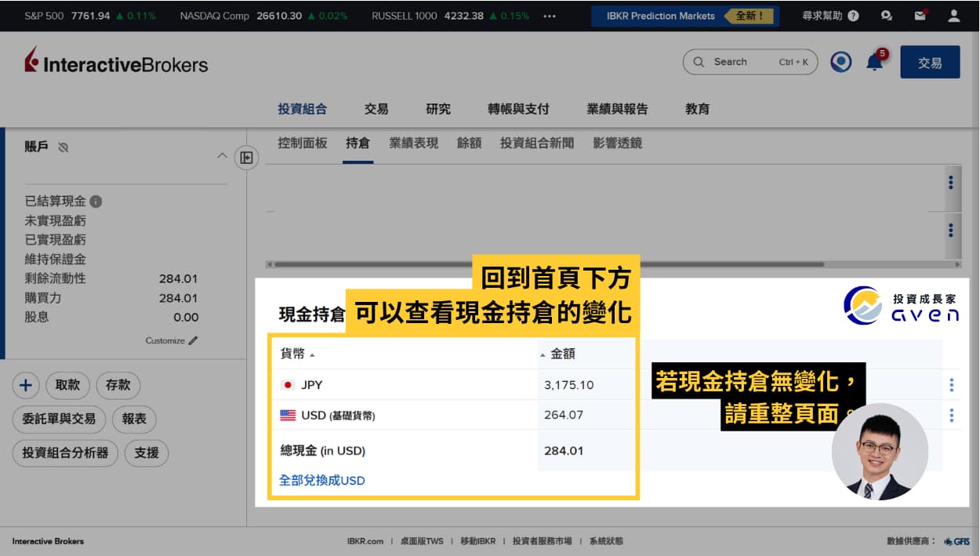980x556 pixels.
Task: Collapse the sidebar panel icon
Action: coord(246,158)
